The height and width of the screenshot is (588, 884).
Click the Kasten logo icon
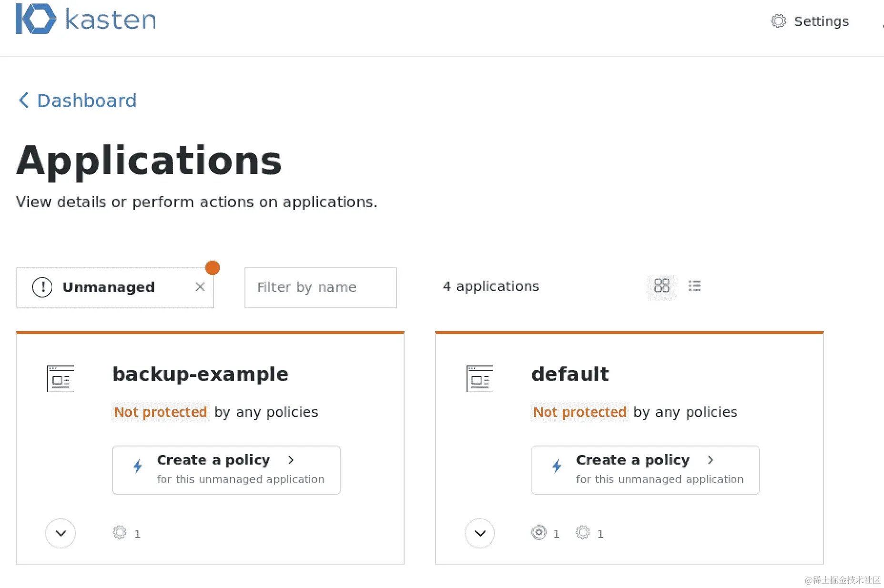coord(36,19)
